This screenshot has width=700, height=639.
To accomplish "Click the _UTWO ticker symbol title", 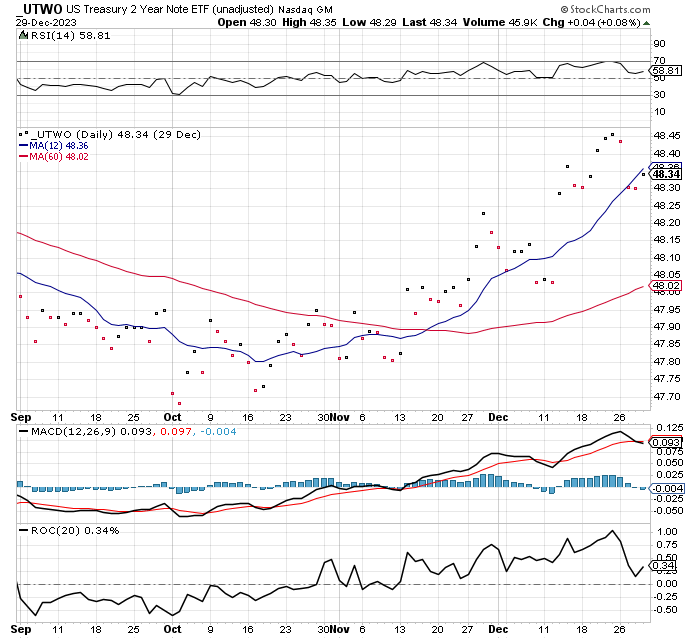I will click(40, 9).
